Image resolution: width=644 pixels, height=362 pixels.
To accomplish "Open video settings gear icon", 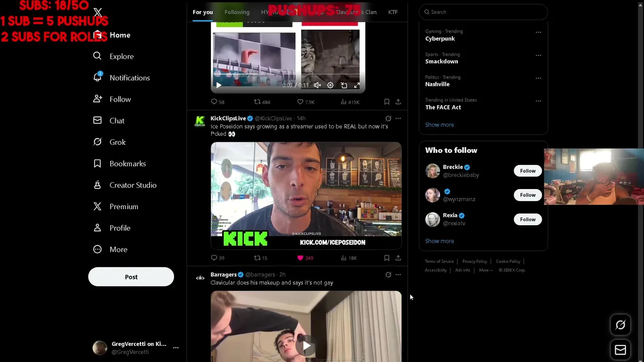I will [331, 85].
